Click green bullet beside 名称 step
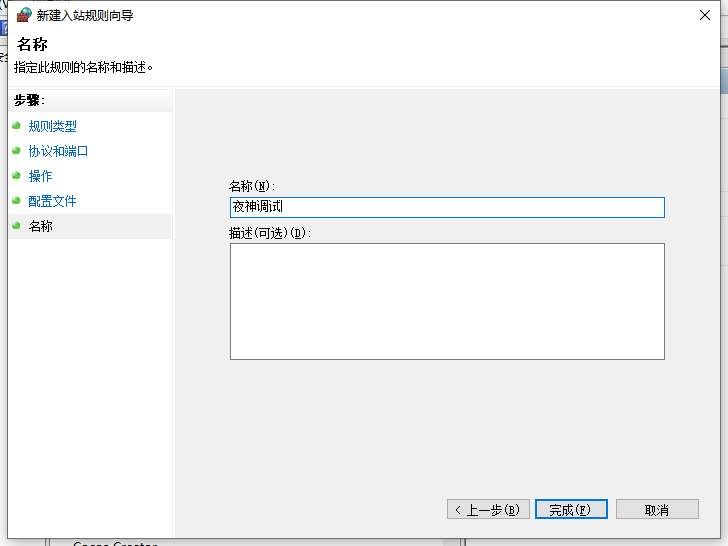 pos(16,226)
